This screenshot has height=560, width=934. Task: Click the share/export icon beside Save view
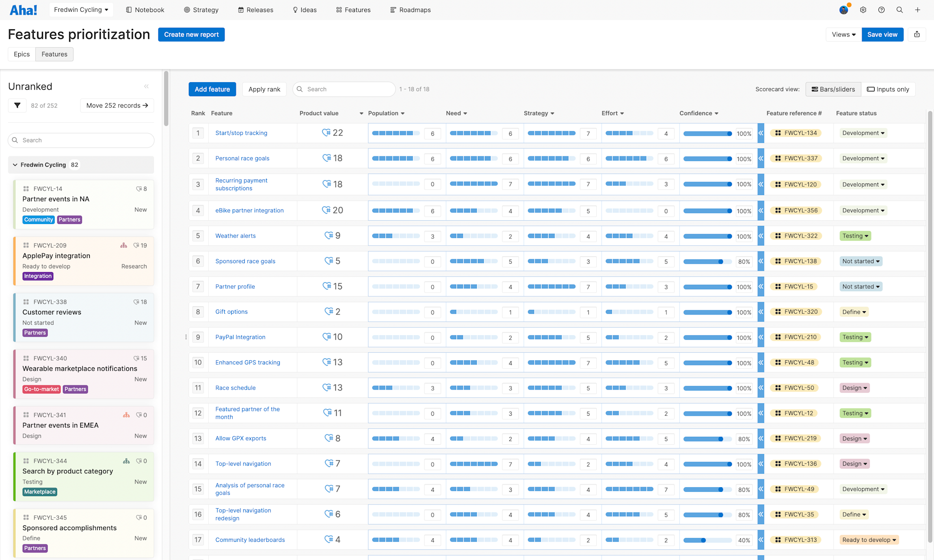pos(917,35)
